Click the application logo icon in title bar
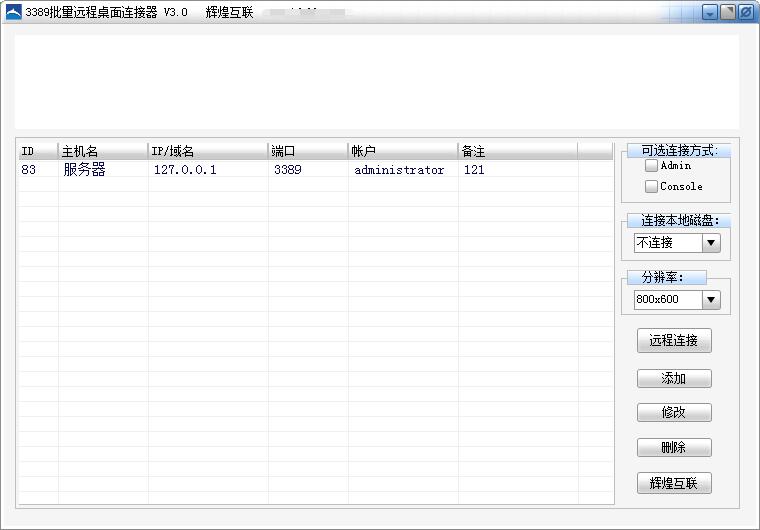Image resolution: width=760 pixels, height=530 pixels. pos(14,13)
